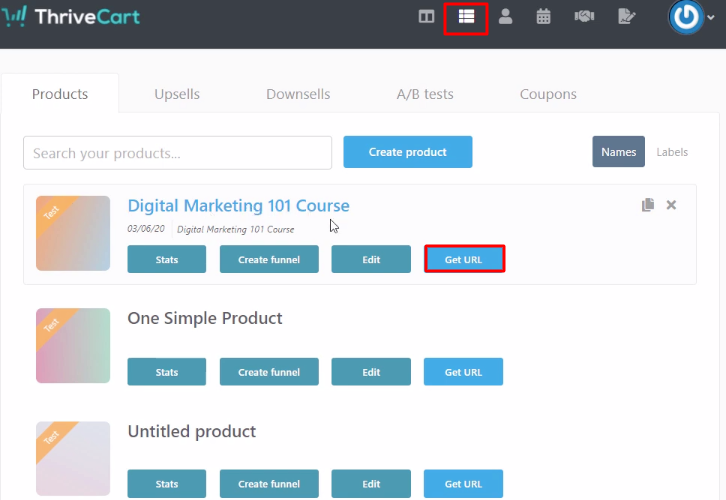Click the Create product button
The width and height of the screenshot is (726, 500).
point(407,152)
